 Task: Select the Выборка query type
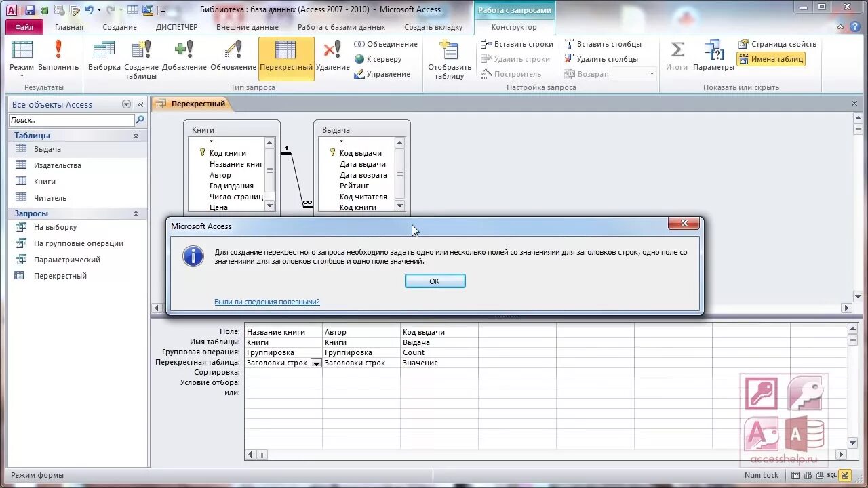point(104,56)
